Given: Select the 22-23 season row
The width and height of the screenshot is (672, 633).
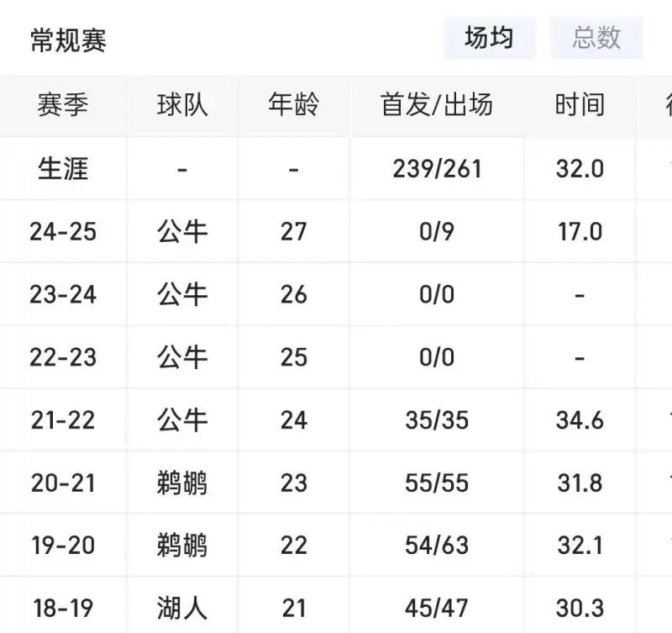Looking at the screenshot, I should (63, 357).
